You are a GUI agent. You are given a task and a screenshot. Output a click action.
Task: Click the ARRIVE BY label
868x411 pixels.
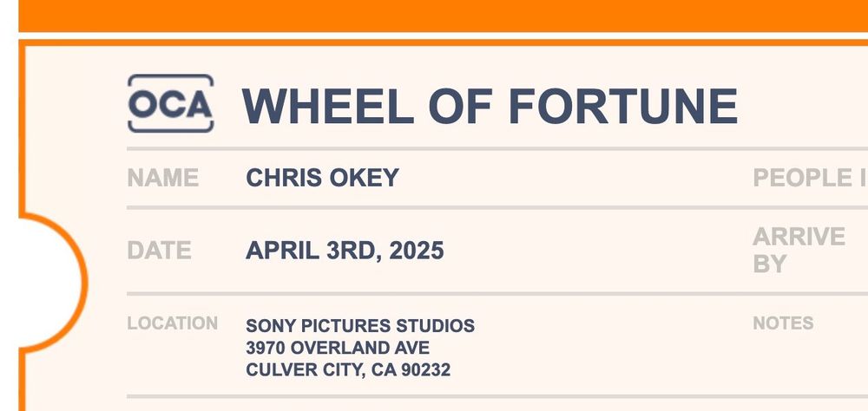coord(799,250)
